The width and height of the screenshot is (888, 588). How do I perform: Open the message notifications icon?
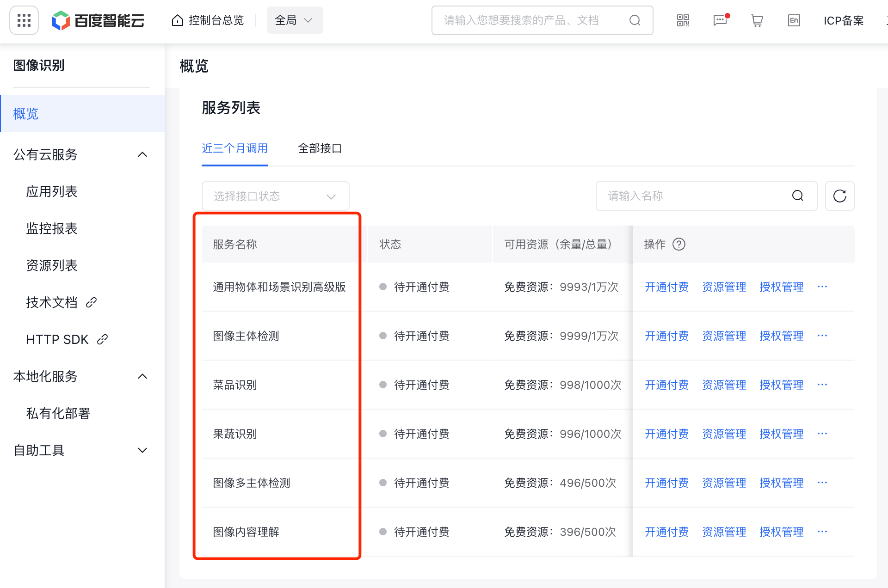[x=720, y=20]
